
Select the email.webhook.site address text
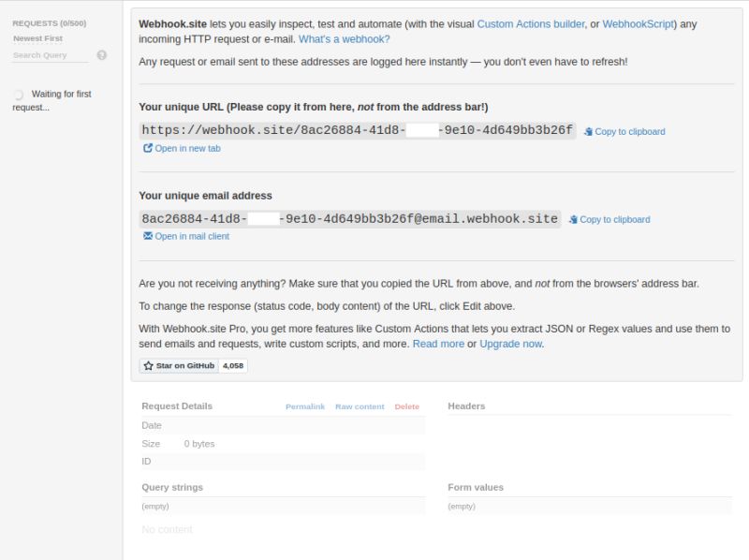click(x=349, y=219)
